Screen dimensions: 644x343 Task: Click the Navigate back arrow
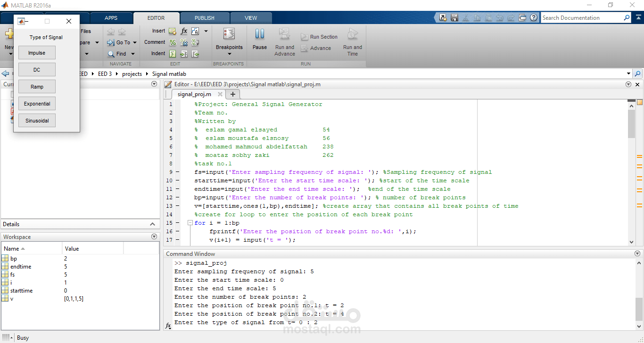coord(111,32)
